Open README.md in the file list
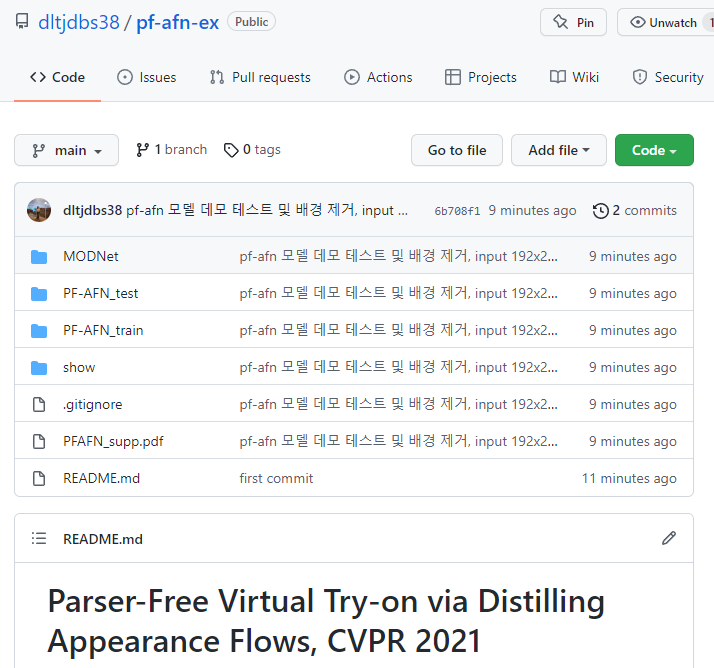The height and width of the screenshot is (668, 714). pos(101,479)
